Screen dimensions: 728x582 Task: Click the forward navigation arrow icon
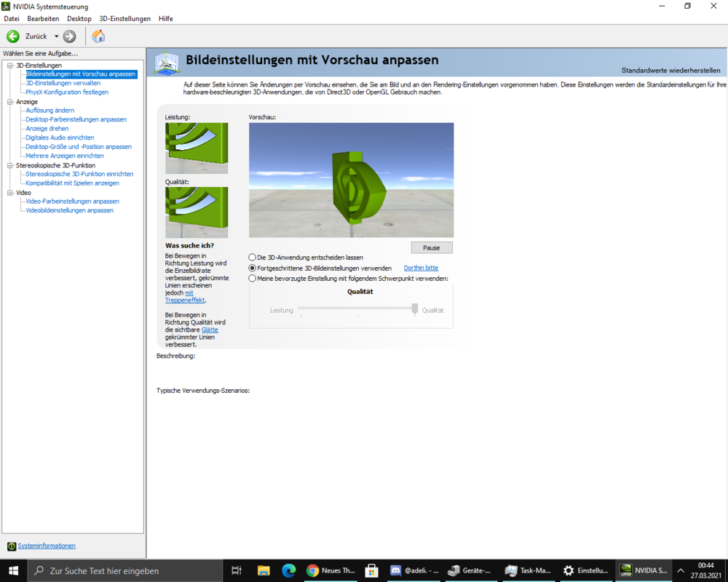click(x=70, y=35)
